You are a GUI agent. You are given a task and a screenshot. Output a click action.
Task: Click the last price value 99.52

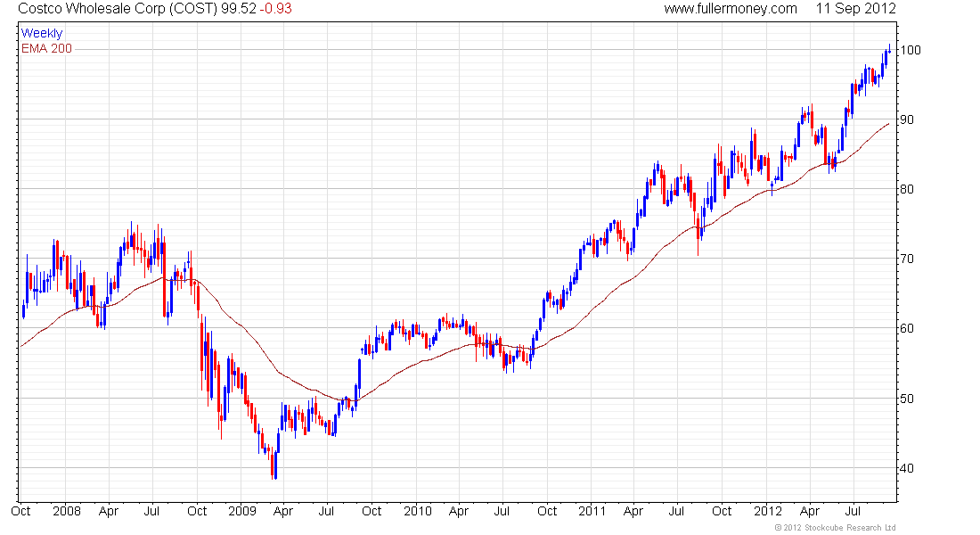point(239,9)
